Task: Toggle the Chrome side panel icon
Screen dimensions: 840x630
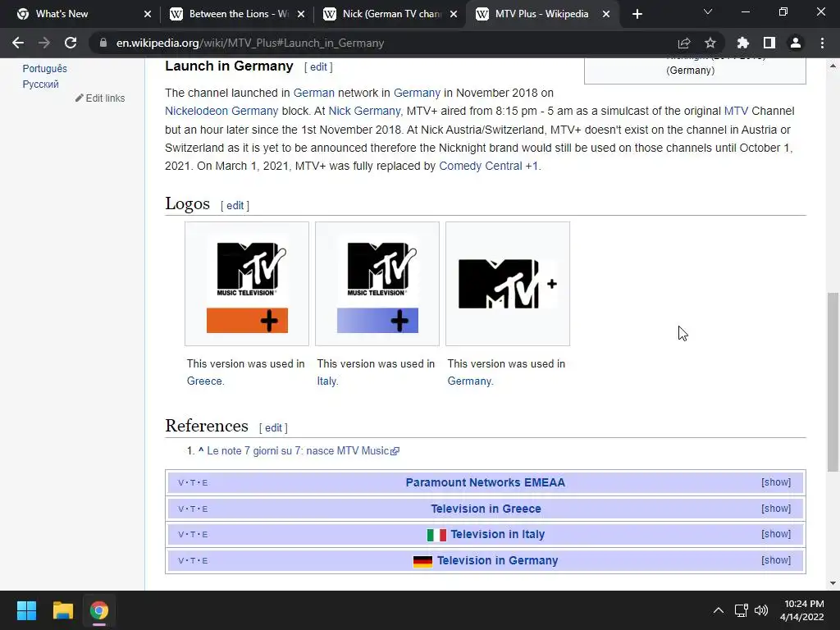Action: click(x=769, y=43)
